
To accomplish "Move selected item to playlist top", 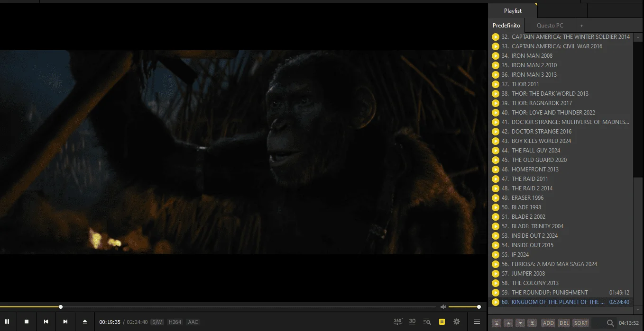I will (497, 323).
